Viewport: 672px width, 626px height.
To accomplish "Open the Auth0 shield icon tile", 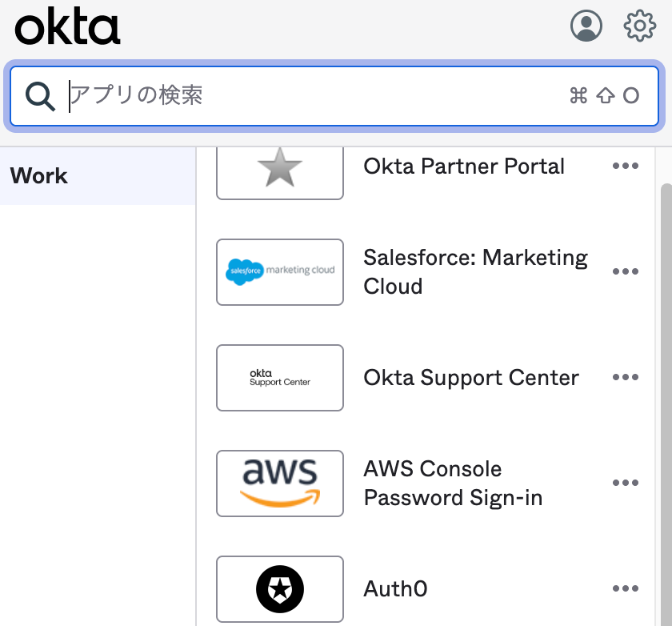I will point(279,589).
